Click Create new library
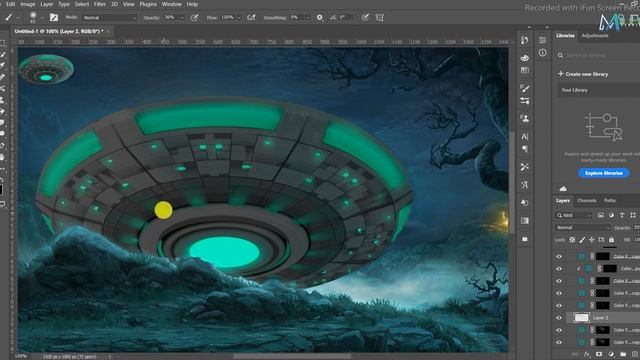640x360 pixels. (x=583, y=74)
